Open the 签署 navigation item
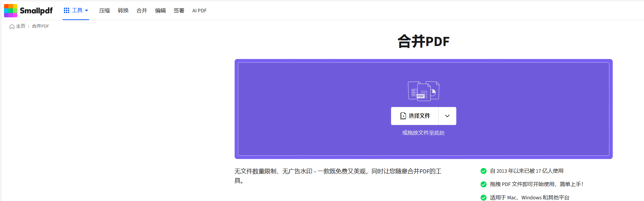 point(179,11)
